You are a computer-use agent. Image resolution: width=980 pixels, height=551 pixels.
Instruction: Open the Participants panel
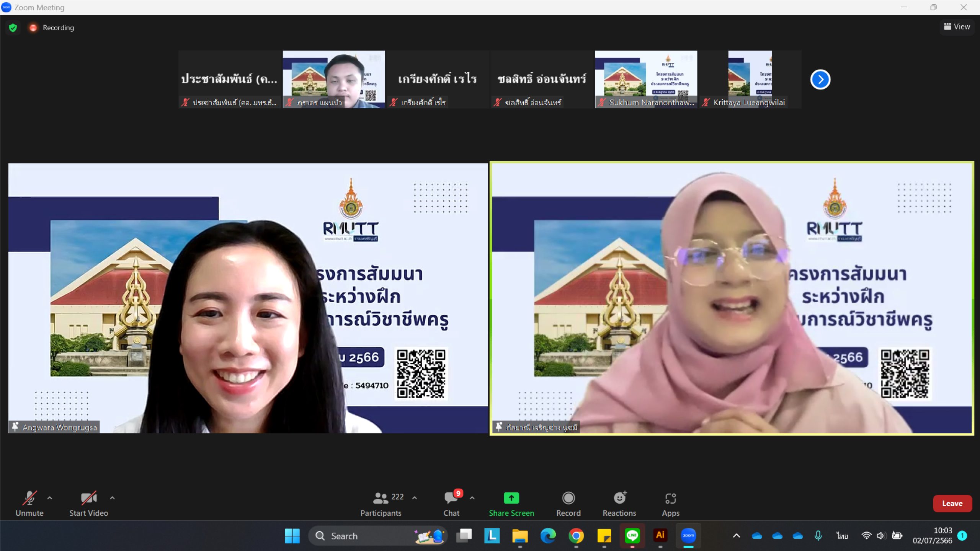(381, 503)
